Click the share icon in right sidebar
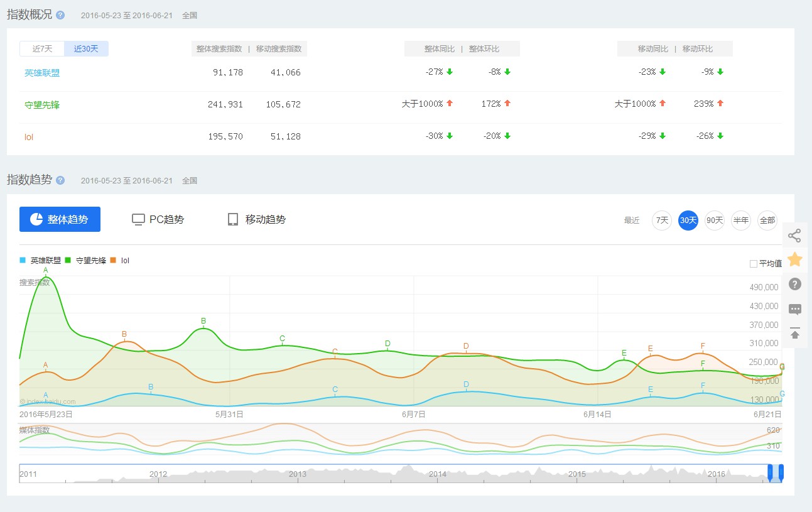Image resolution: width=812 pixels, height=512 pixels. click(x=794, y=236)
